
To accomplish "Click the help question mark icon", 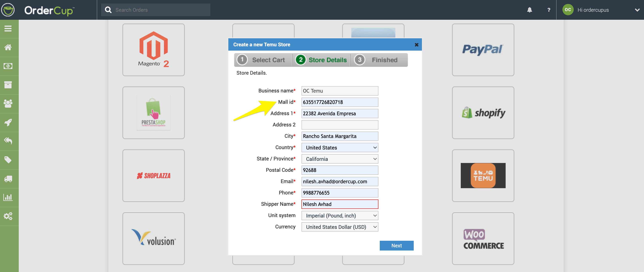I will (549, 10).
